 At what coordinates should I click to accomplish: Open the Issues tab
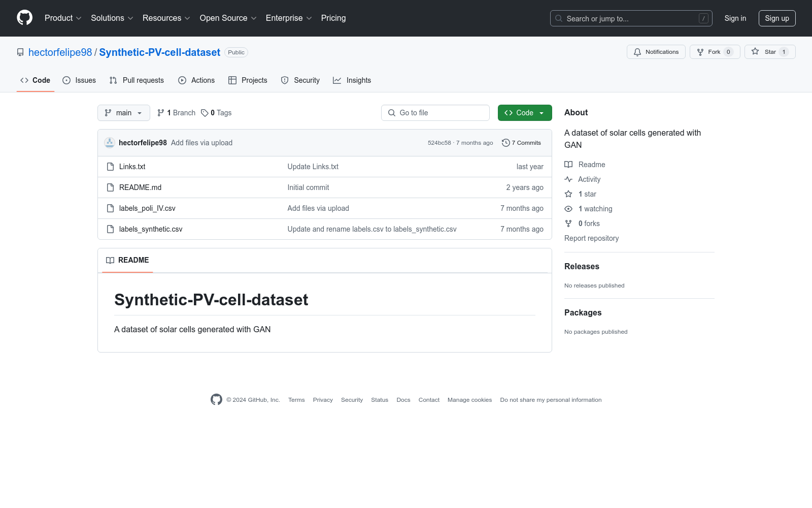79,80
